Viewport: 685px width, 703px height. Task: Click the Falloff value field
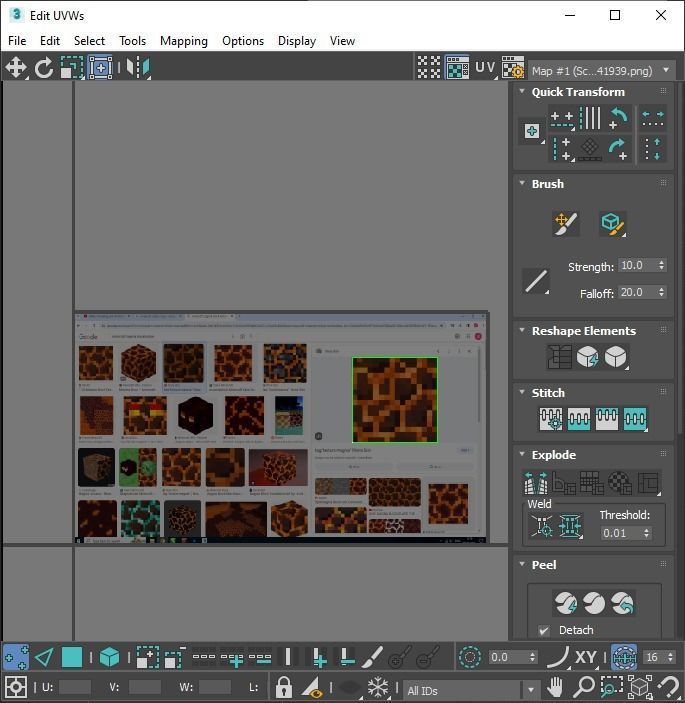[x=637, y=292]
